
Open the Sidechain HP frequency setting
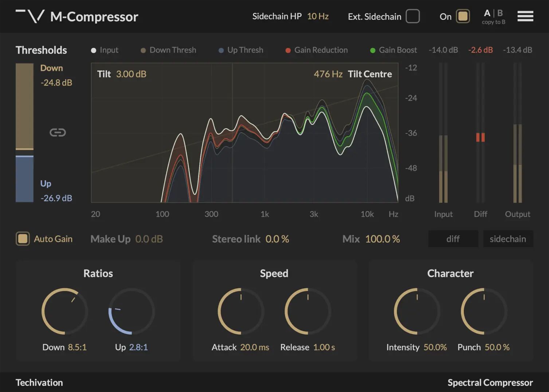318,16
